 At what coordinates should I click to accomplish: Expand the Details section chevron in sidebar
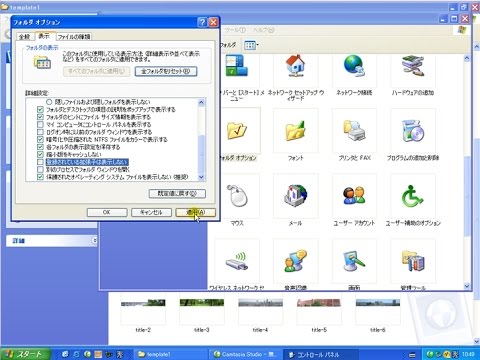[94, 240]
